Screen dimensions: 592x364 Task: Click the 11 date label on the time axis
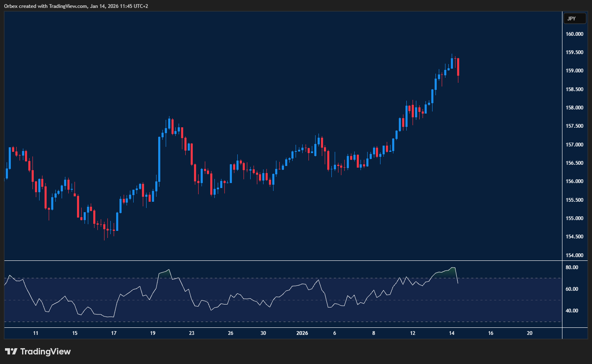pyautogui.click(x=36, y=333)
